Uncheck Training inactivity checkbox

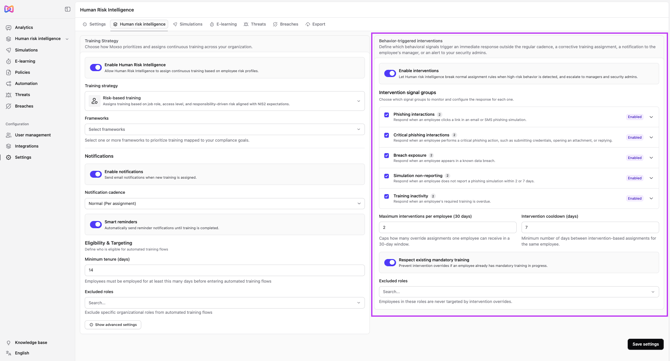coord(386,196)
